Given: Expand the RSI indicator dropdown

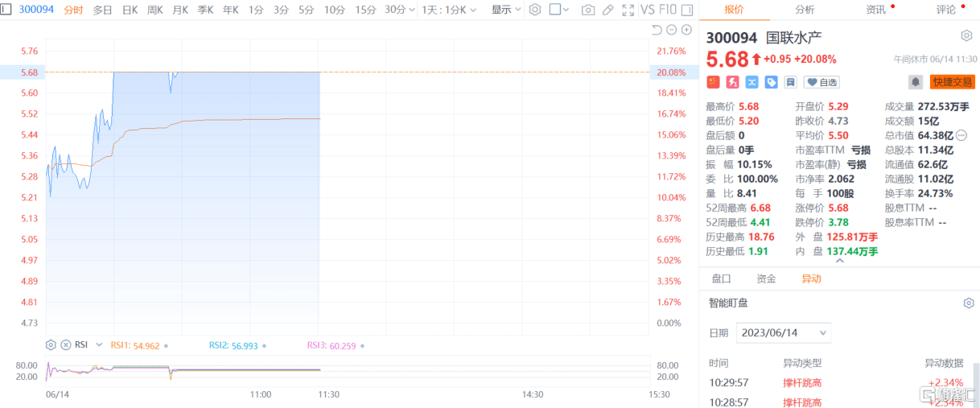Looking at the screenshot, I should [x=99, y=344].
